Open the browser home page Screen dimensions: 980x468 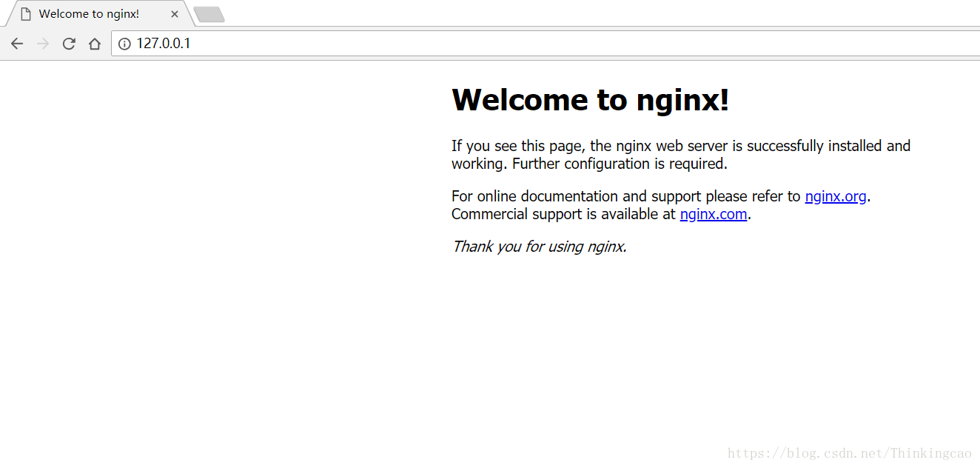pyautogui.click(x=94, y=44)
